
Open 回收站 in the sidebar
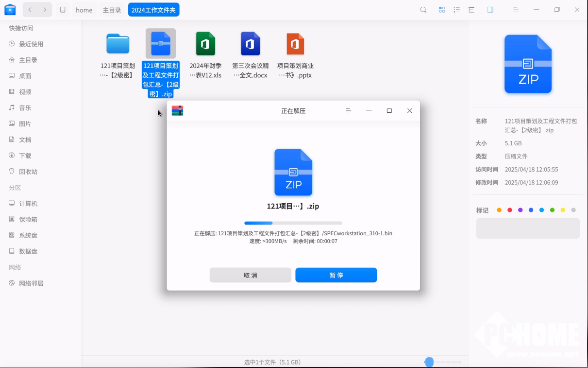(x=28, y=172)
